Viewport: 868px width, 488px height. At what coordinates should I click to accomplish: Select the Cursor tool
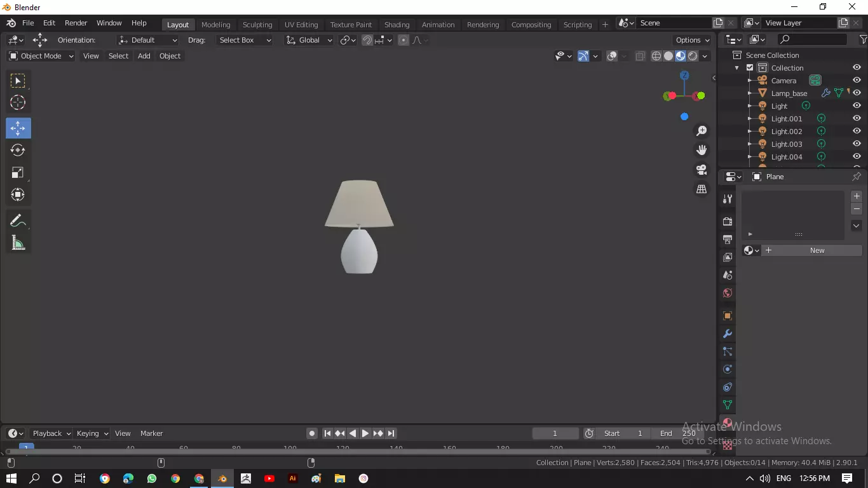(x=18, y=102)
